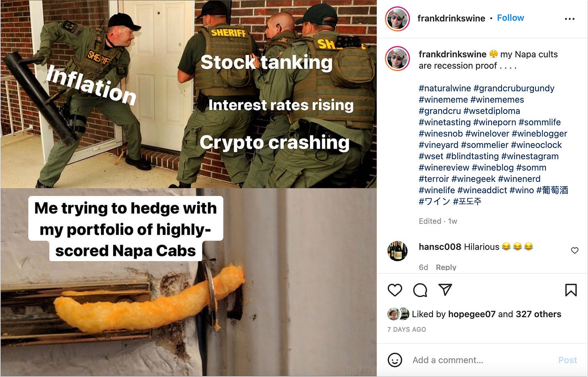588x377 pixels.
Task: View hansc008's profile avatar
Action: tap(397, 251)
